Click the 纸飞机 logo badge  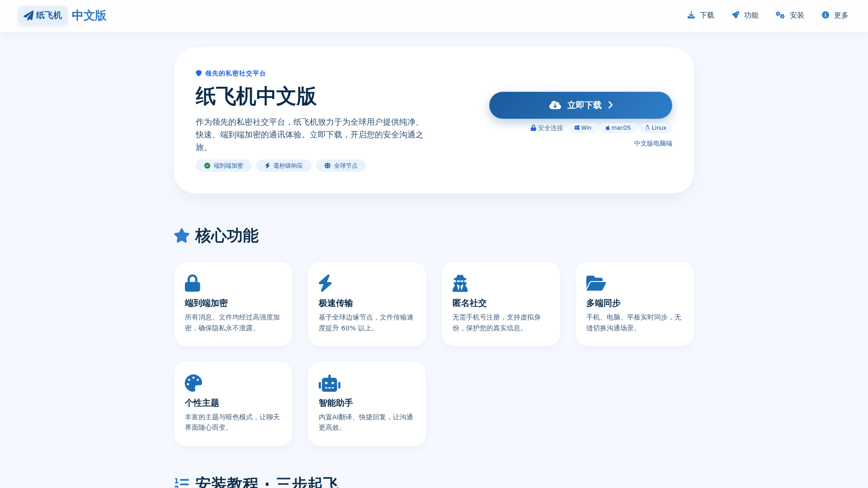tap(42, 16)
